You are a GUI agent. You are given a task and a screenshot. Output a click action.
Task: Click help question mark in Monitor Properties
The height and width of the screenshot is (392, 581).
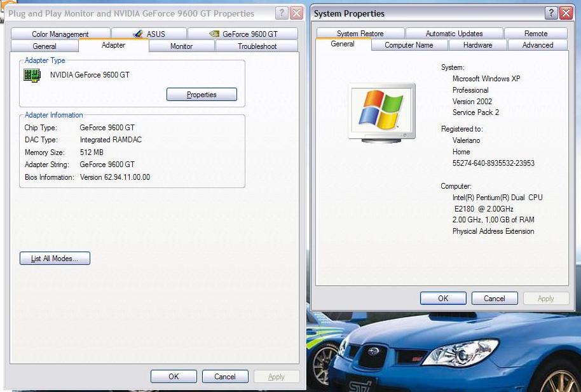tap(282, 13)
